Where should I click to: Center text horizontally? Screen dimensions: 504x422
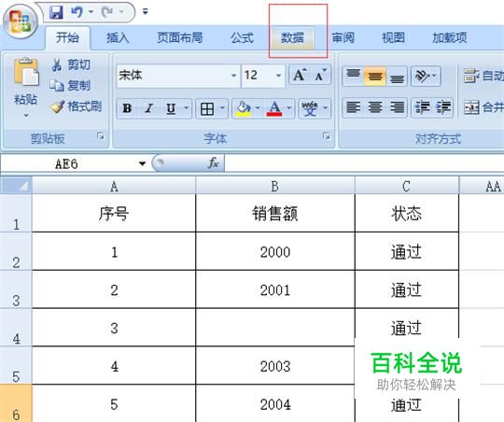pyautogui.click(x=375, y=107)
